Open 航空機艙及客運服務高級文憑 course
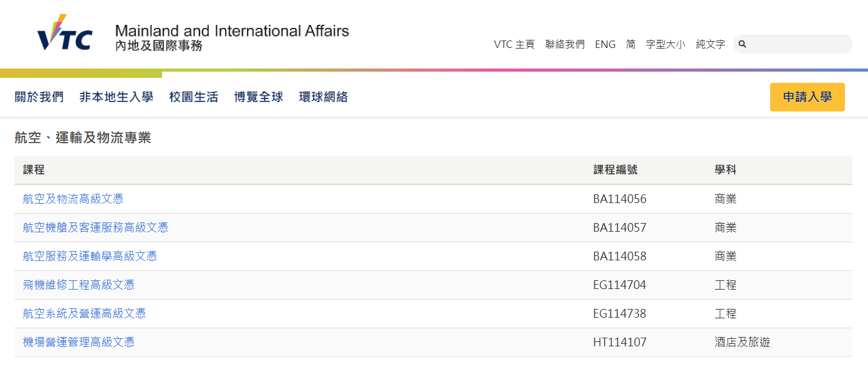The image size is (868, 370). click(x=95, y=228)
